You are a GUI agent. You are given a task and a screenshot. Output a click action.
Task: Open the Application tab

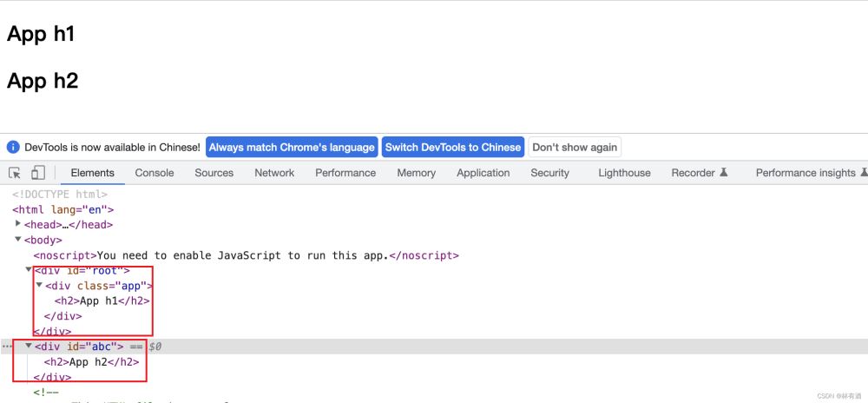point(483,173)
